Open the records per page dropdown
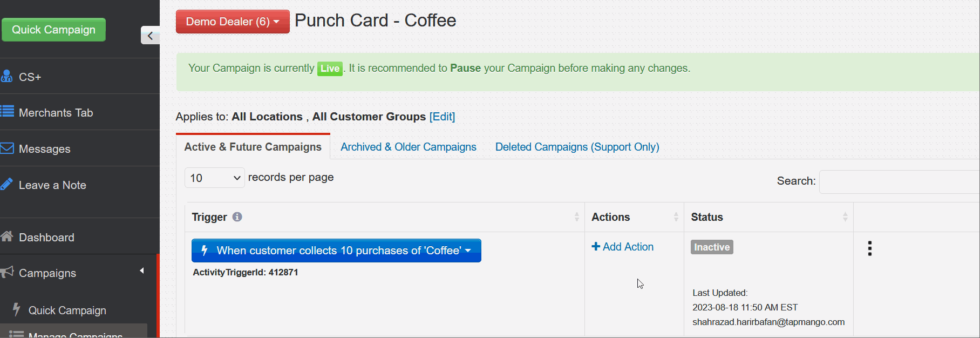The height and width of the screenshot is (338, 980). (x=214, y=178)
